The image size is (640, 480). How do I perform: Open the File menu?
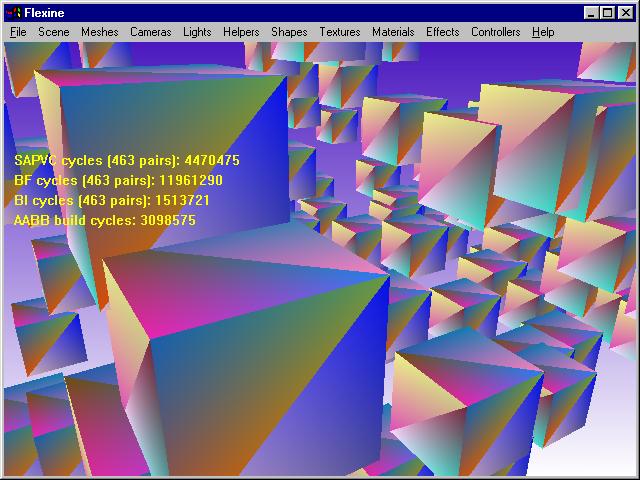pyautogui.click(x=18, y=32)
